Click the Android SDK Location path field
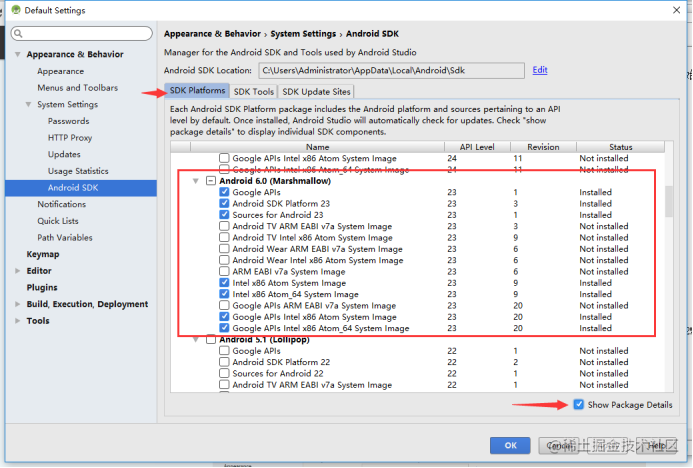693x468 pixels. point(391,70)
